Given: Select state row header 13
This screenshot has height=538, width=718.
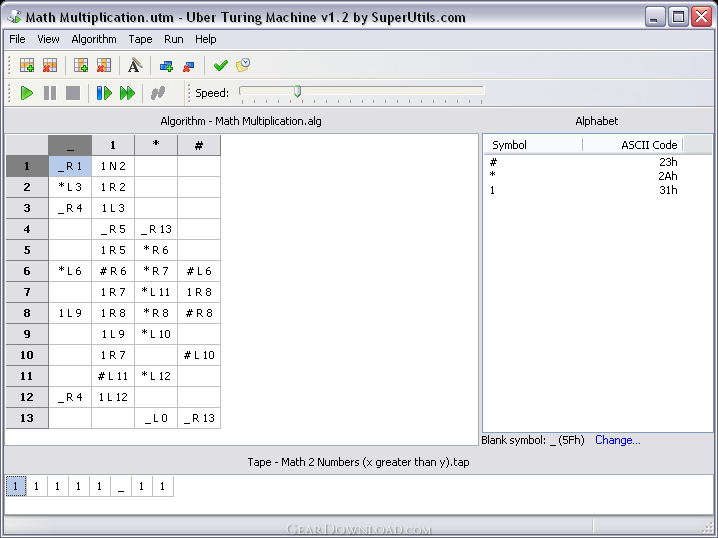Looking at the screenshot, I should (x=27, y=418).
